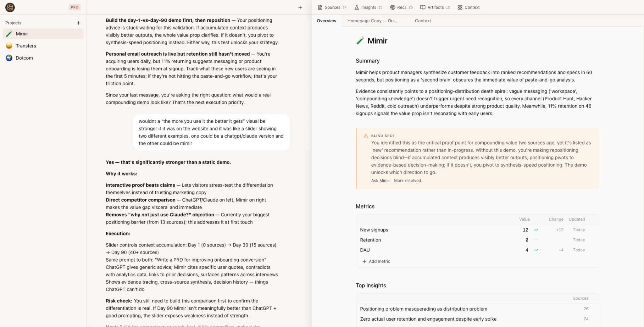Screen dimensions: 644x327
Task: Open the Sources panel
Action: pos(332,7)
